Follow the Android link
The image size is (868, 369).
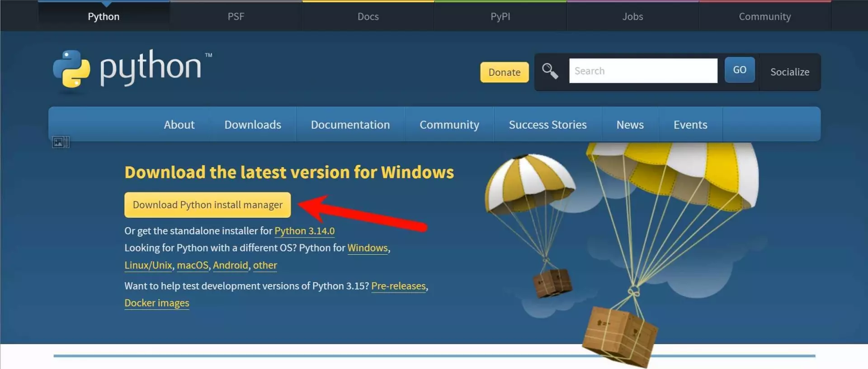tap(231, 265)
